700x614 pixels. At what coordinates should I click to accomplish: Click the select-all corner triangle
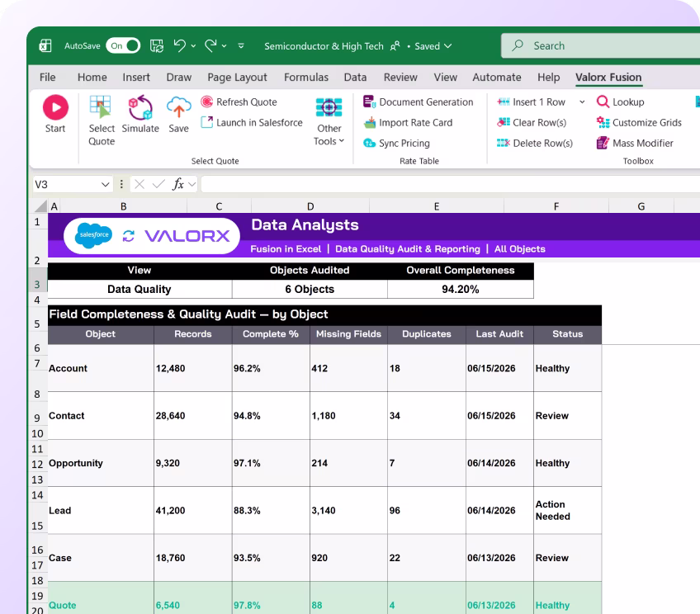(41, 205)
